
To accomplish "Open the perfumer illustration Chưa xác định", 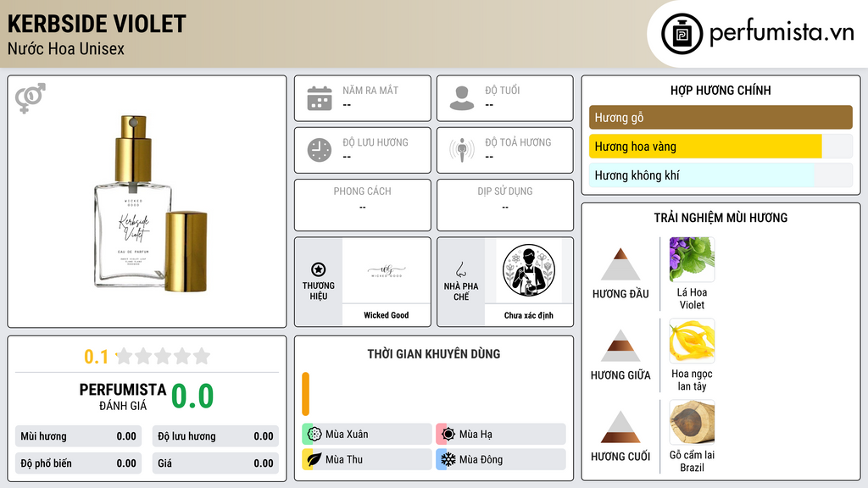I will click(529, 271).
